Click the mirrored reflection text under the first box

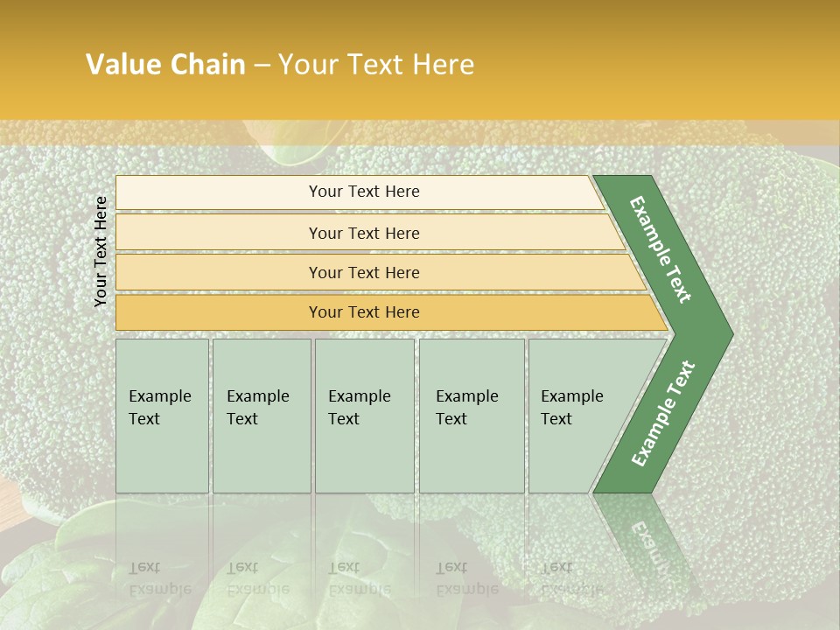(158, 578)
